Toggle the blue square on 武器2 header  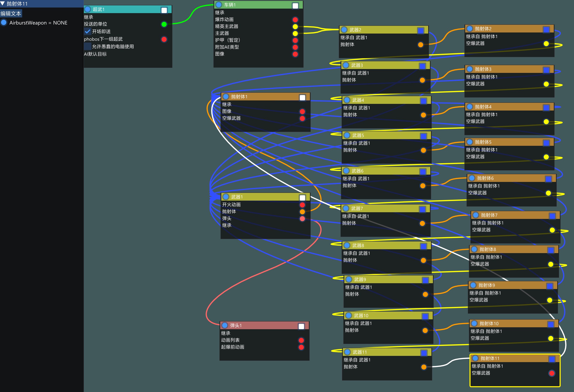(x=421, y=31)
